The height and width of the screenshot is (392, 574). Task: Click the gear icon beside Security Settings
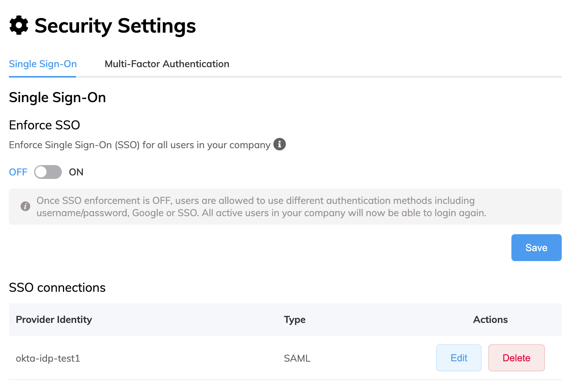(x=19, y=26)
